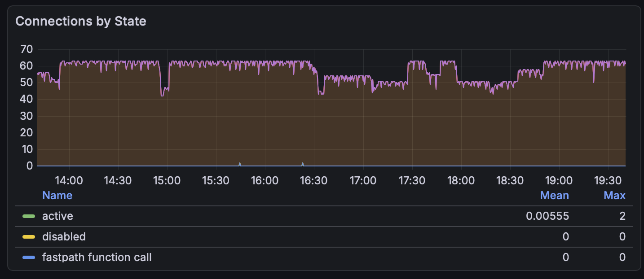Screen dimensions: 644x279
Task: Click the blue fastpath function call swatch
Action: [x=29, y=257]
